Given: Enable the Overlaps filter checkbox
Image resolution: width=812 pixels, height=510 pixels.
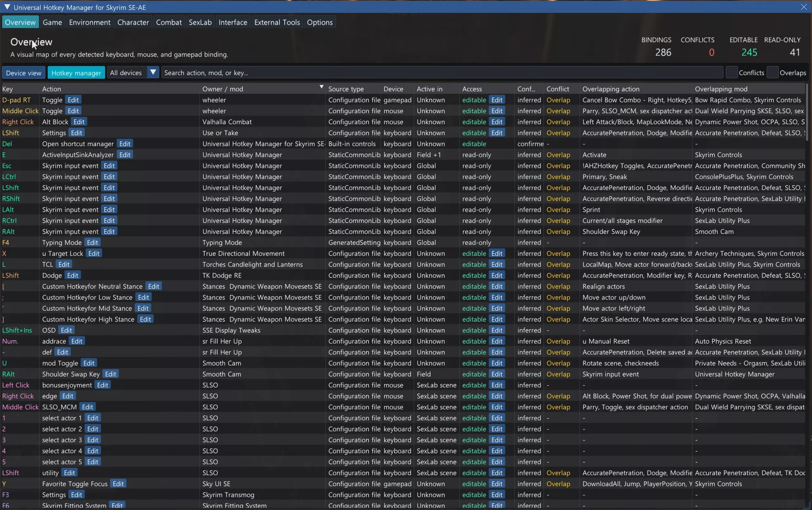Looking at the screenshot, I should [x=773, y=73].
